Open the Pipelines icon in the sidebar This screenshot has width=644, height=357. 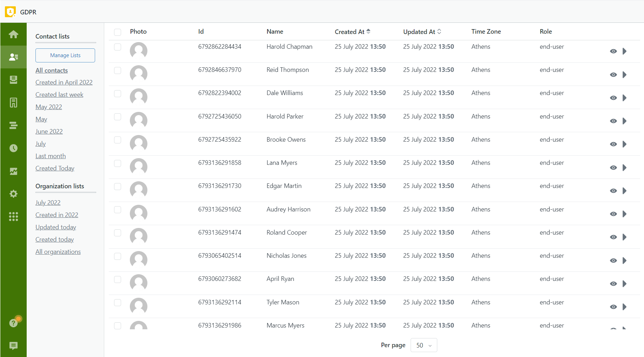point(13,125)
